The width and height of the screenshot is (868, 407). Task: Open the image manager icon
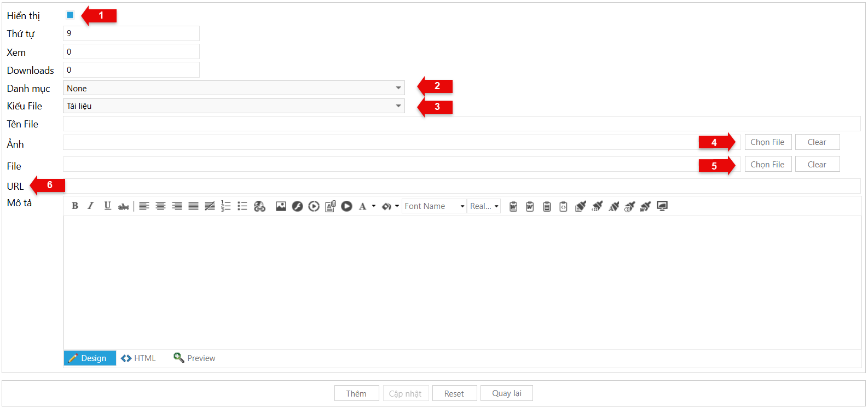pyautogui.click(x=281, y=206)
